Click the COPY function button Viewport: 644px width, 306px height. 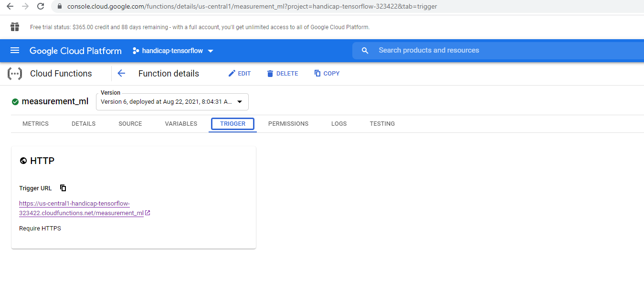pyautogui.click(x=327, y=74)
